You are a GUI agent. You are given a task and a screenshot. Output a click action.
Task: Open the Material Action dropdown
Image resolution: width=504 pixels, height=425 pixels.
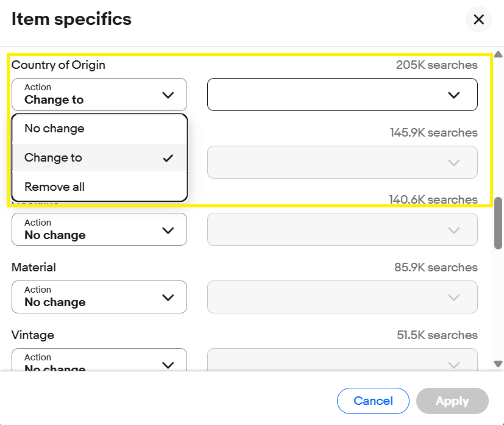(99, 297)
